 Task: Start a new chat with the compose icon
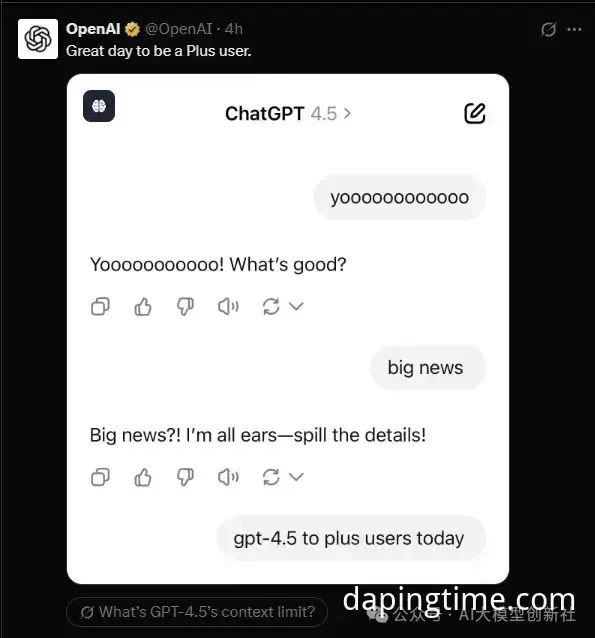tap(475, 113)
